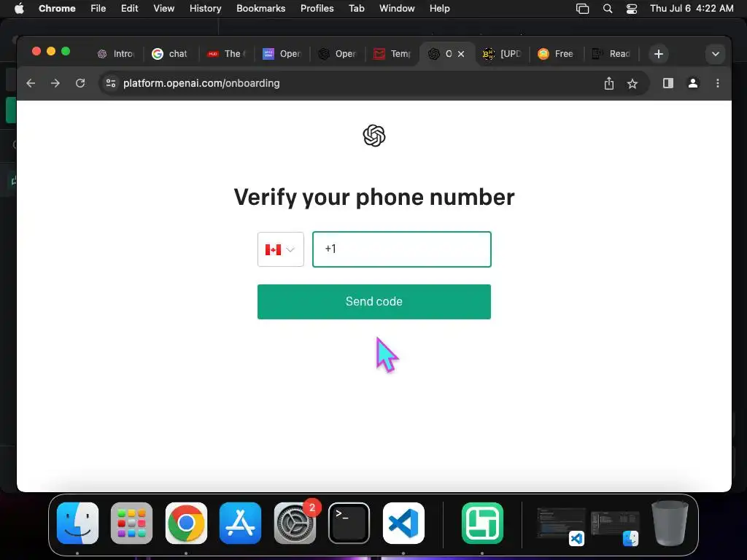The image size is (747, 560).
Task: Open Terminal from the Dock
Action: pyautogui.click(x=349, y=523)
